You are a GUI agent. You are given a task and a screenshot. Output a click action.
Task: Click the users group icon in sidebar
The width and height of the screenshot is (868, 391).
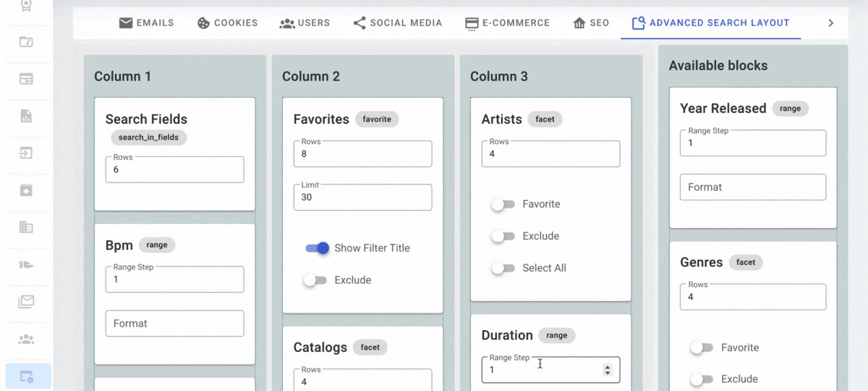[x=26, y=339]
